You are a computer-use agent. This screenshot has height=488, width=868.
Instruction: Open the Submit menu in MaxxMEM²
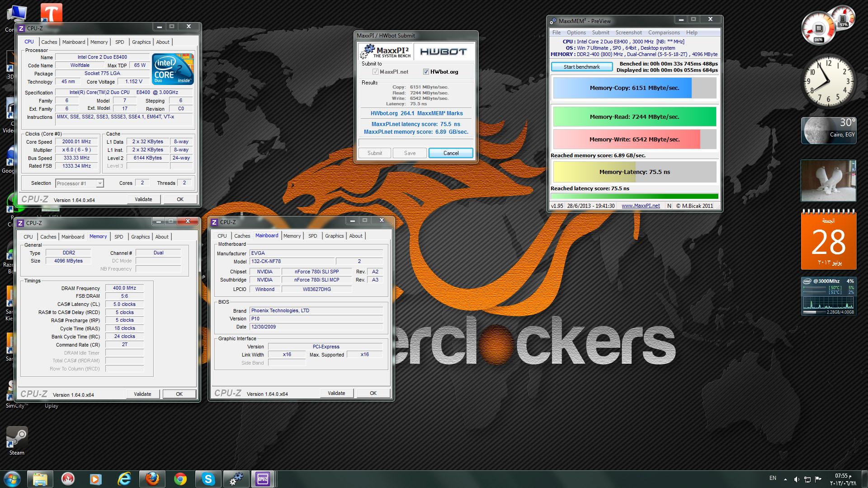pos(601,33)
